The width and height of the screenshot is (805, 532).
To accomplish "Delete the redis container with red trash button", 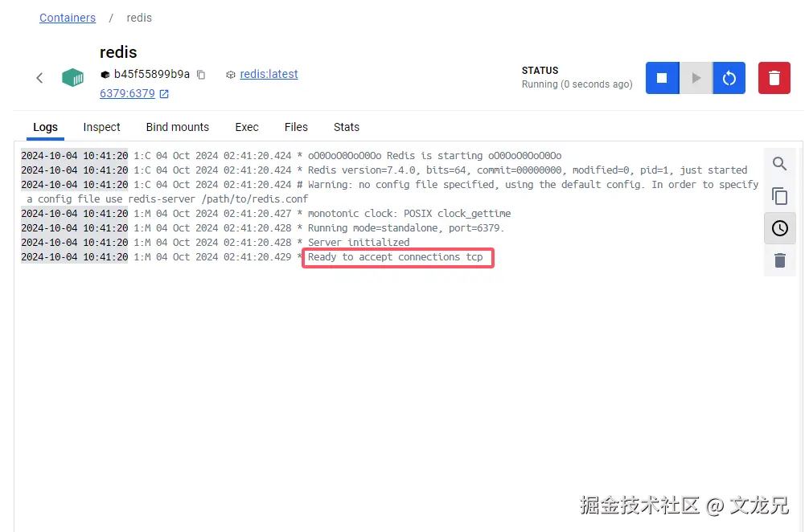I will click(774, 78).
